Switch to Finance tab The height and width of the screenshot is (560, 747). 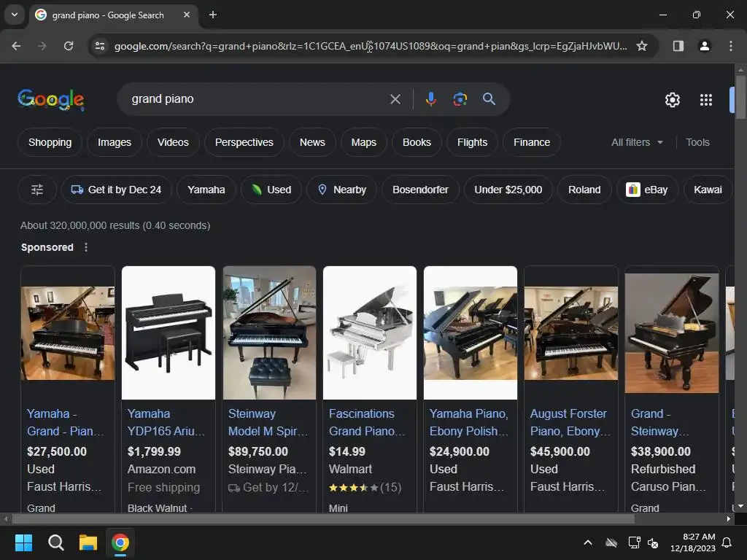(532, 142)
